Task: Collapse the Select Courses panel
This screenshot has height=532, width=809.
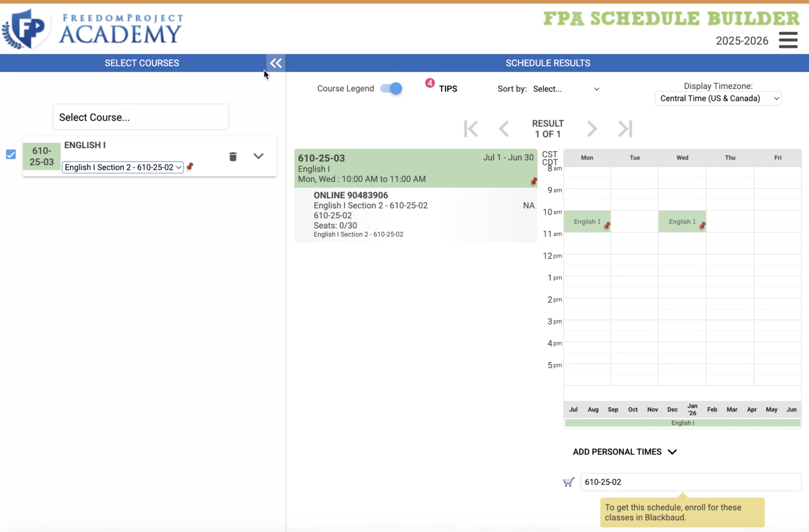Action: [x=275, y=63]
